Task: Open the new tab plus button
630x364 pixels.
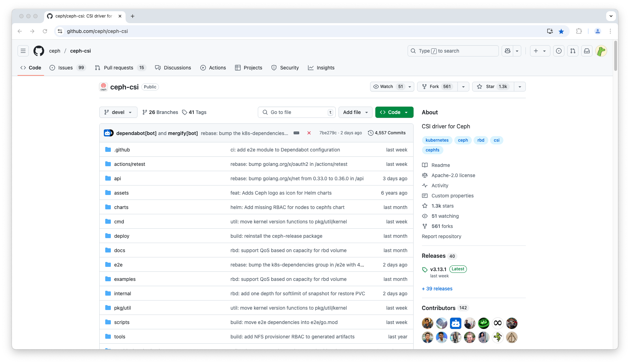Action: pyautogui.click(x=132, y=16)
